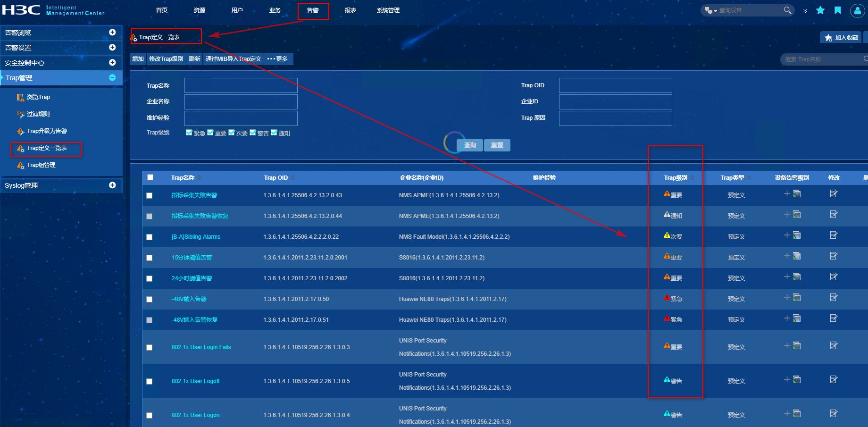The height and width of the screenshot is (427, 868).
Task: Sort table by Trap级别 column arrow
Action: click(x=693, y=178)
